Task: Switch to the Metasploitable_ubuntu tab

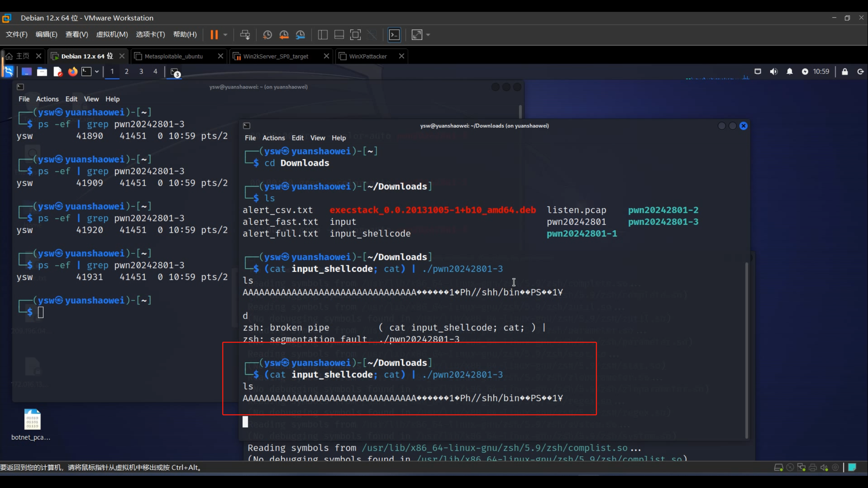Action: point(174,56)
